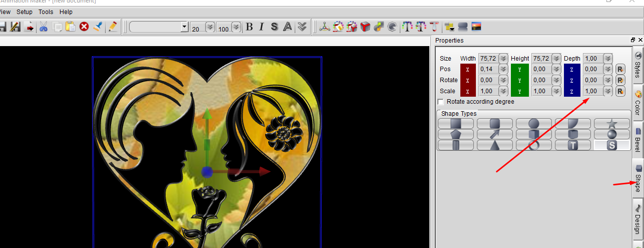Click the sunset background image icon
644x248 pixels.
tap(476, 27)
